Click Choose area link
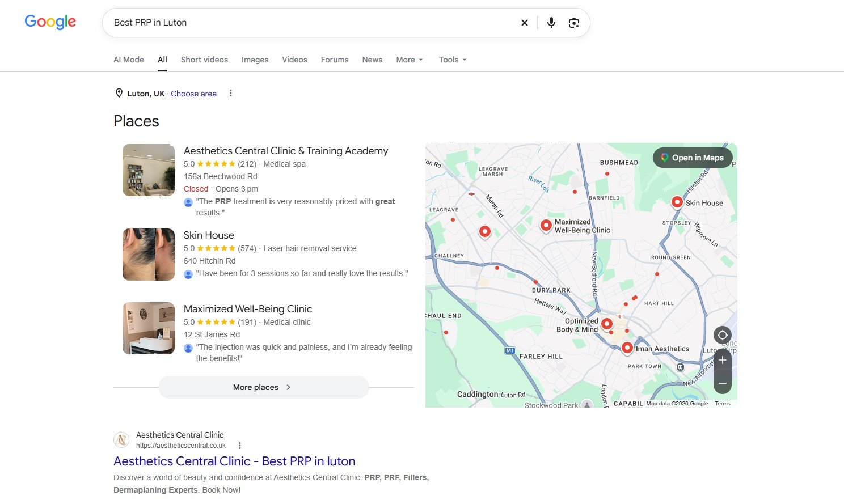 193,94
